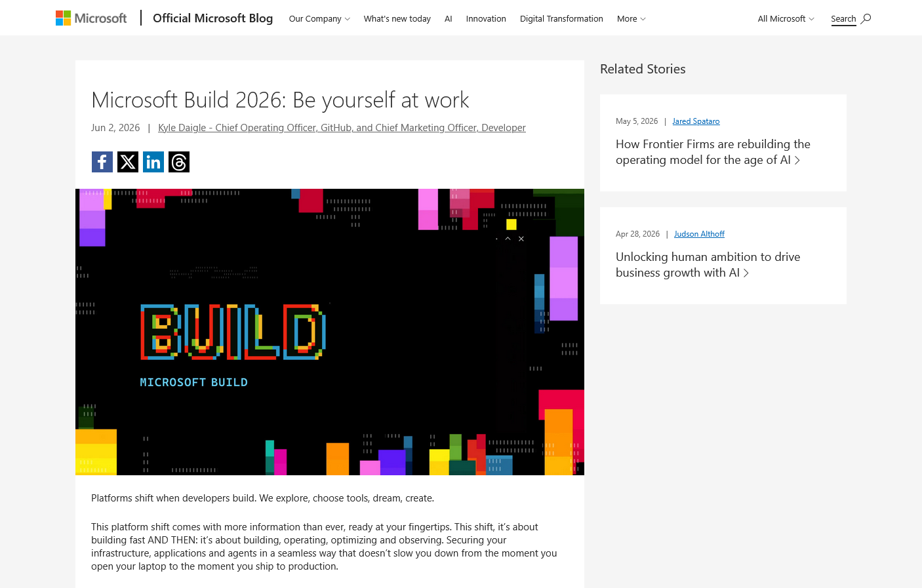This screenshot has height=588, width=922.
Task: Click the Microsoft Build hero image
Action: [x=330, y=332]
